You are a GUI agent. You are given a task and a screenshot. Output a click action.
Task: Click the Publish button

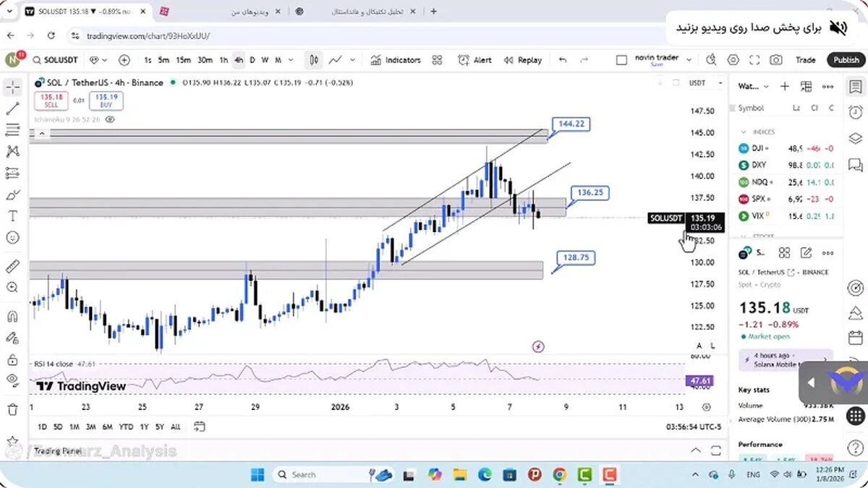846,60
